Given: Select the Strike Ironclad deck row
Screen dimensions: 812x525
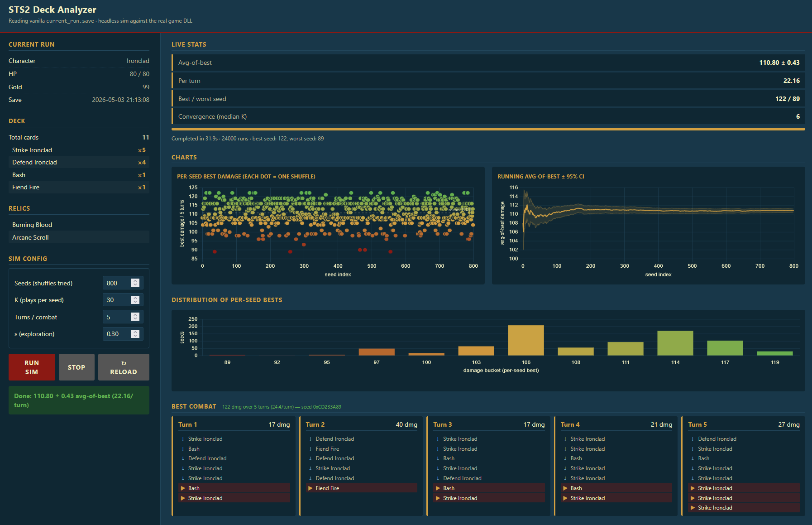Looking at the screenshot, I should point(79,150).
